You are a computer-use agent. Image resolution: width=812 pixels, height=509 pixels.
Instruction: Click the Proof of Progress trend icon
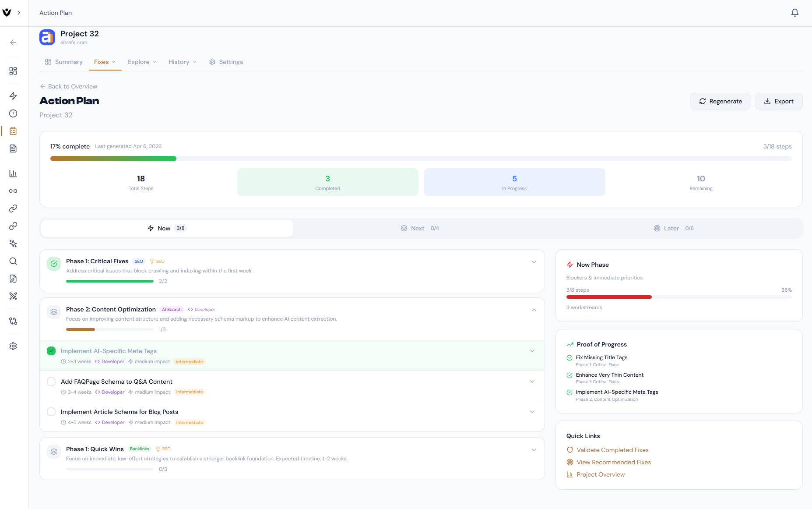tap(570, 344)
